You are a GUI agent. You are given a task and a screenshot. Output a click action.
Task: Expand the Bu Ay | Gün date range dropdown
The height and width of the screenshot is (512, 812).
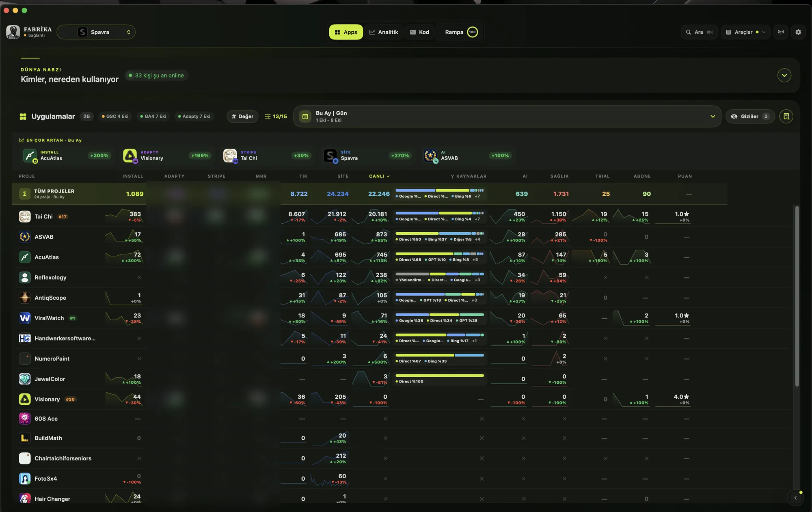pyautogui.click(x=507, y=117)
